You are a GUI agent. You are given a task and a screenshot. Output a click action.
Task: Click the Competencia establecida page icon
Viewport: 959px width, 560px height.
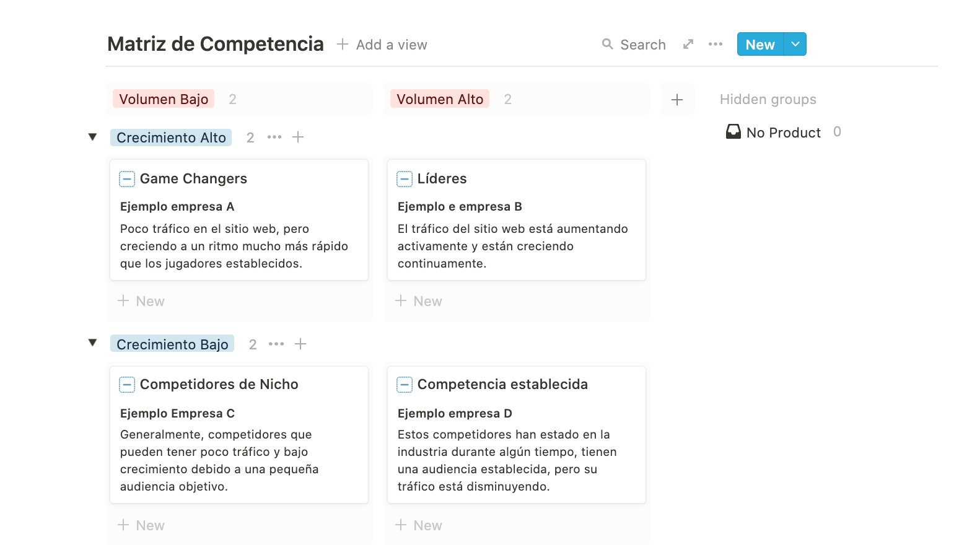point(404,385)
